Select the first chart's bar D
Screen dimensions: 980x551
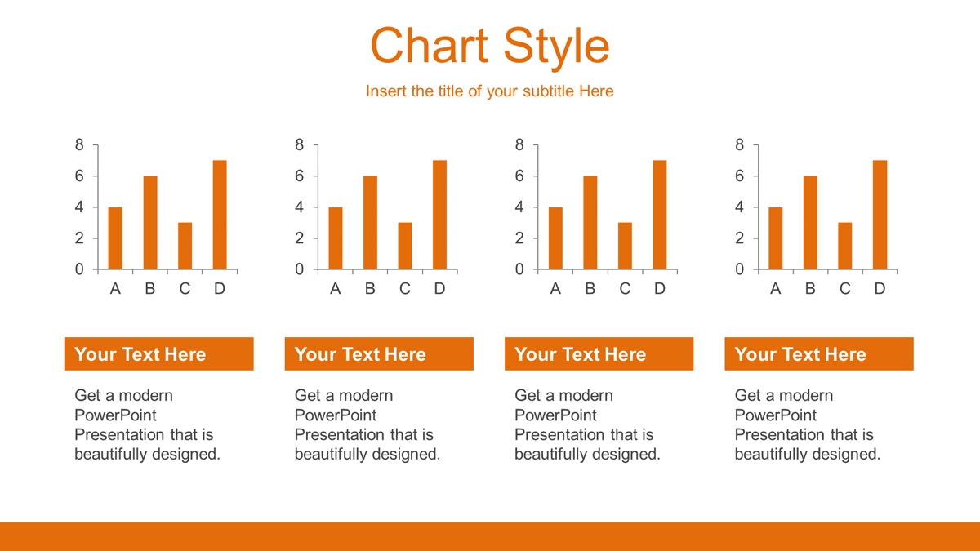coord(220,215)
